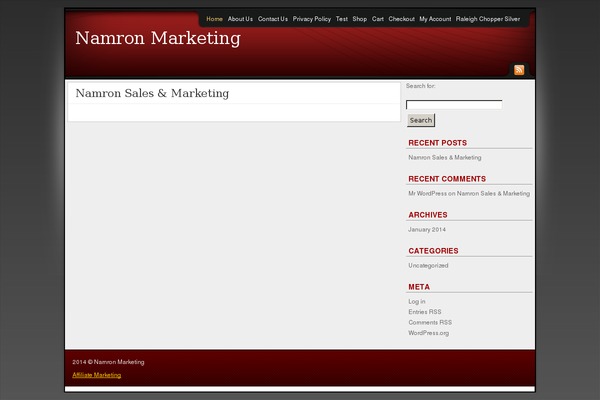Go to the Checkout page

pyautogui.click(x=401, y=19)
